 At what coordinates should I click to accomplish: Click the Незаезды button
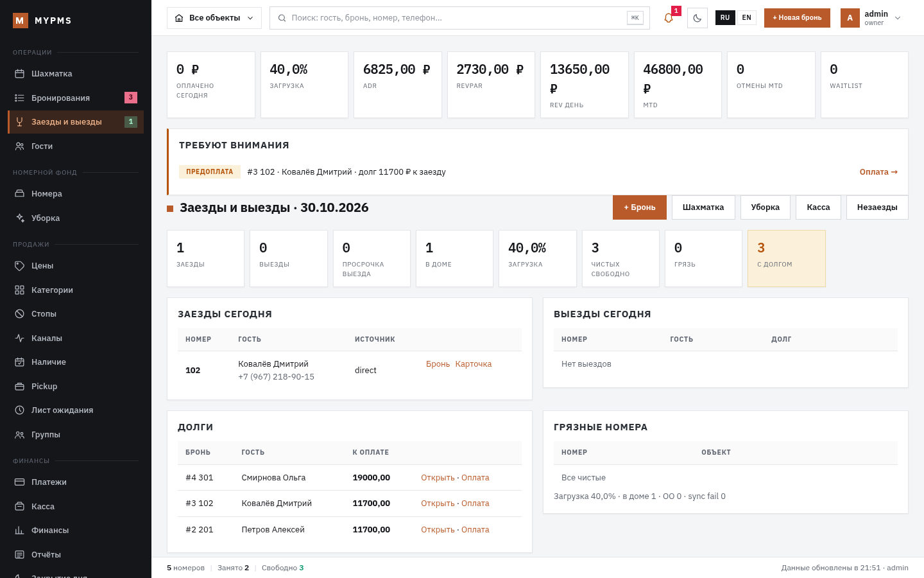coord(877,207)
